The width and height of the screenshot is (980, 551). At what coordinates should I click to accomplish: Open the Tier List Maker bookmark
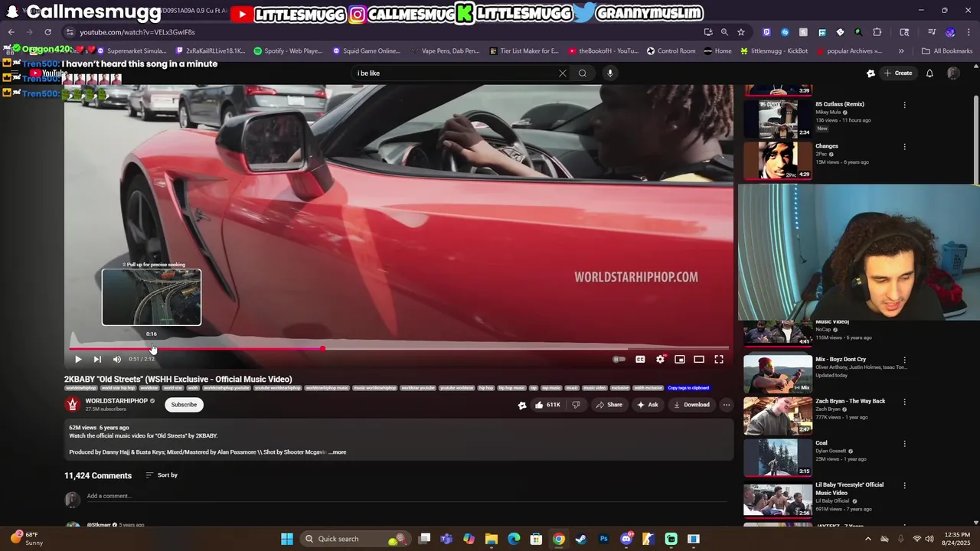(524, 51)
